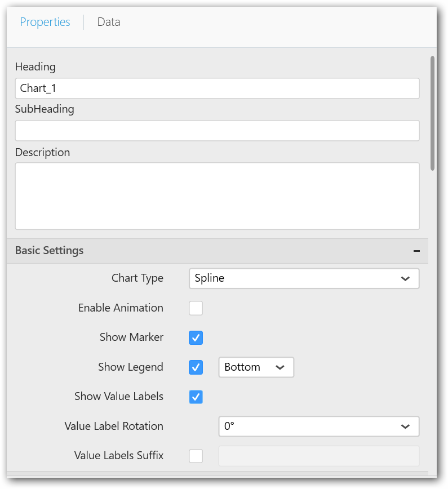
Task: Click the Heading field containing Chart_1
Action: (217, 88)
